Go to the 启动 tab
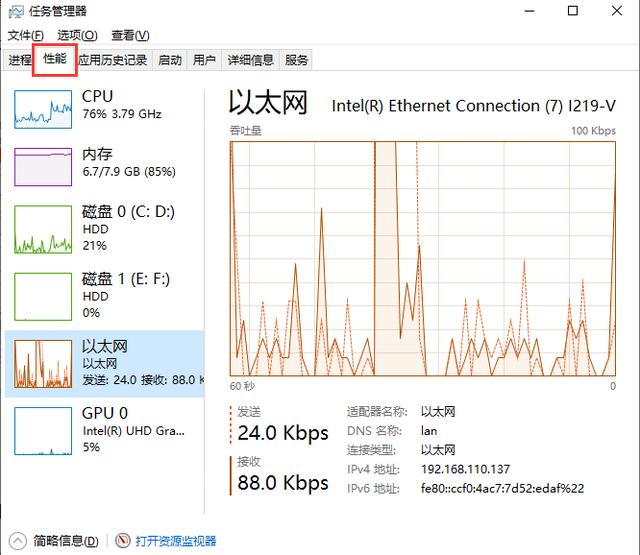The image size is (640, 555). coord(170,60)
